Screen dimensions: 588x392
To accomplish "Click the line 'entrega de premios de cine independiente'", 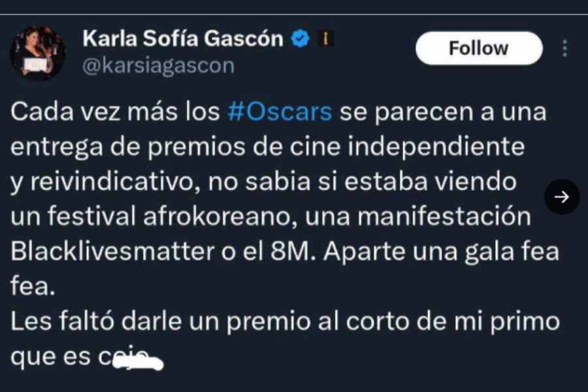I will pos(267,147).
